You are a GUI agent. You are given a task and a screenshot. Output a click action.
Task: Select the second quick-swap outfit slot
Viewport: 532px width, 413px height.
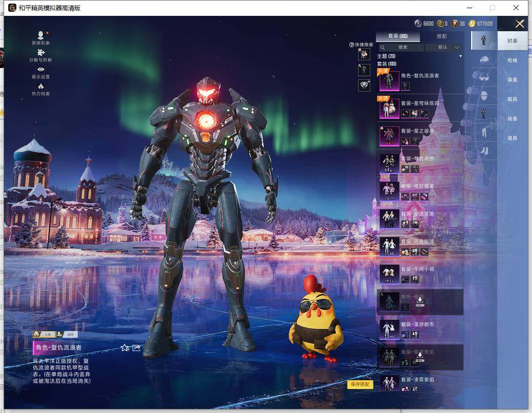pyautogui.click(x=364, y=70)
